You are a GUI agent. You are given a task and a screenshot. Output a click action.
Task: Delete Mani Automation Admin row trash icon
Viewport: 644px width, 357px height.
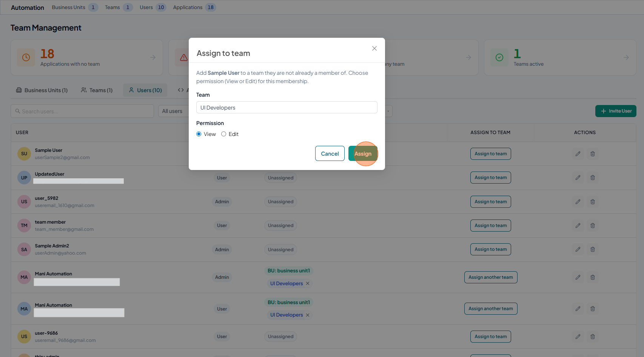(593, 277)
